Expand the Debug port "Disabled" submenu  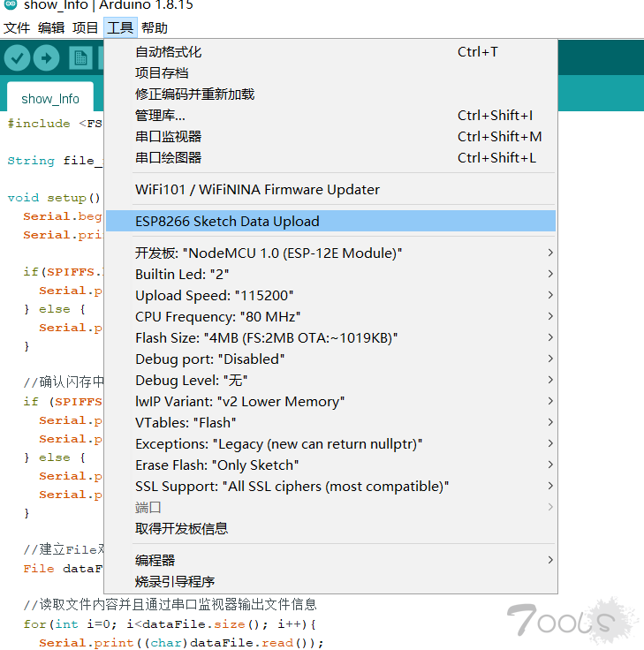[330, 359]
